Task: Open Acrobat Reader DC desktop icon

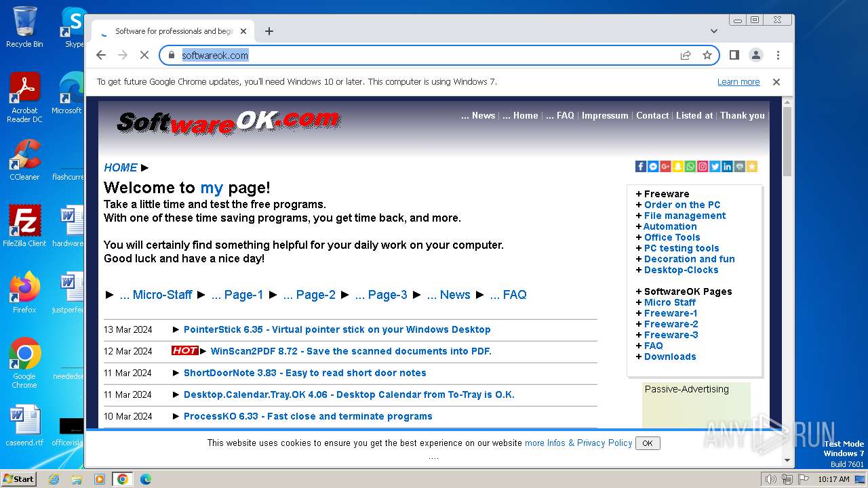Action: pos(24,98)
